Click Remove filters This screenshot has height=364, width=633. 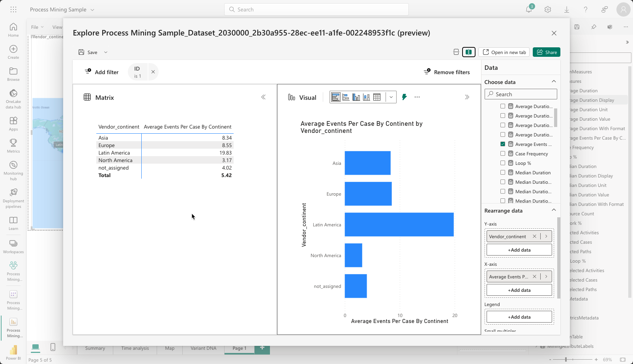(447, 72)
